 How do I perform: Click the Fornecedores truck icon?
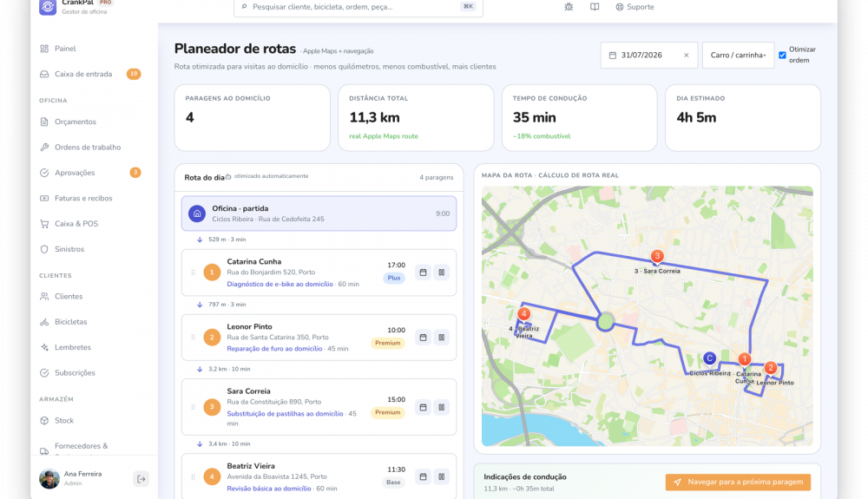44,451
